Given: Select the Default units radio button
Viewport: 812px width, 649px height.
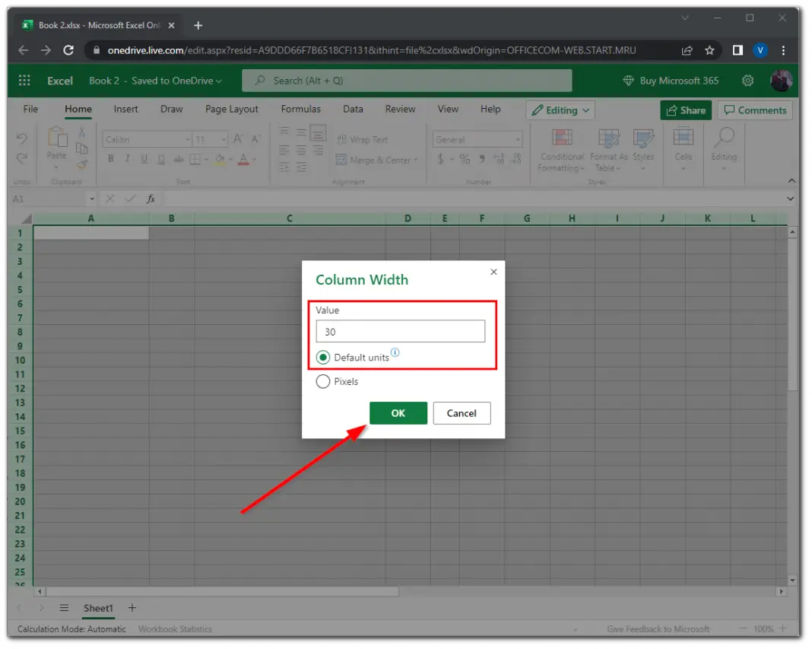Looking at the screenshot, I should [322, 357].
